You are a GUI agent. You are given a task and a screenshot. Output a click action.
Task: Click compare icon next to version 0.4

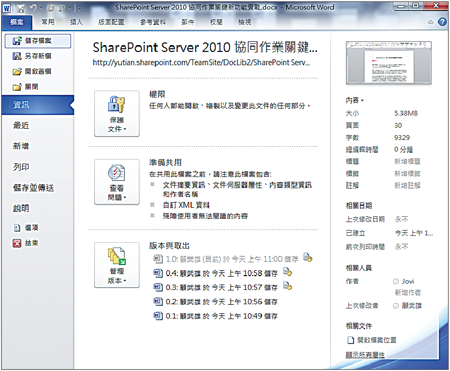click(x=287, y=272)
